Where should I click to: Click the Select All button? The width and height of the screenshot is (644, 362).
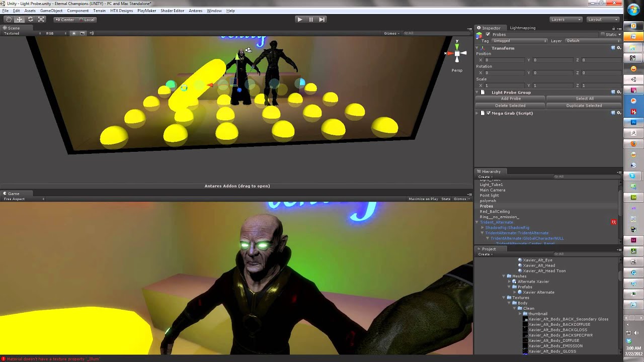584,99
